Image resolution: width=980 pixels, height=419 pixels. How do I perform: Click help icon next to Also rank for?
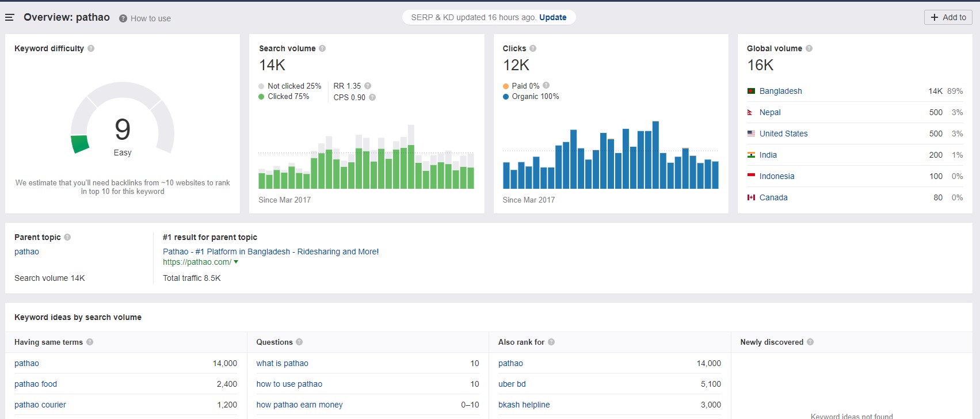click(x=551, y=342)
